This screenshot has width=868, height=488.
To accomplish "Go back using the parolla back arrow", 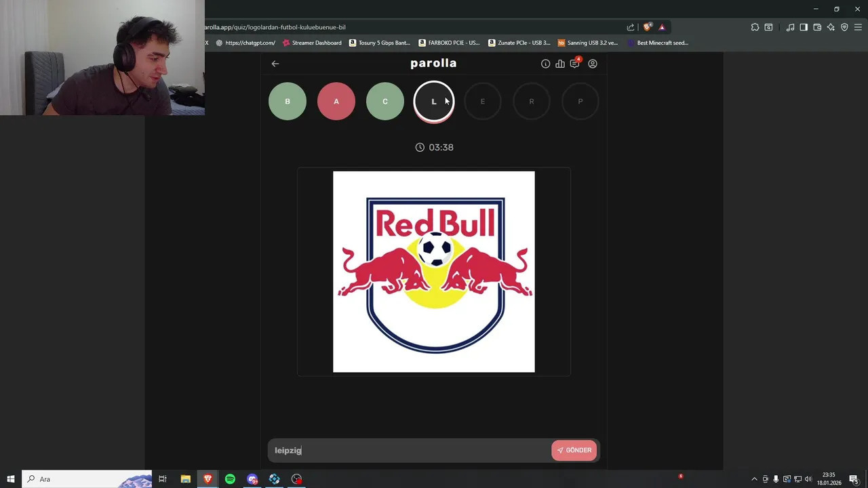I will (275, 64).
